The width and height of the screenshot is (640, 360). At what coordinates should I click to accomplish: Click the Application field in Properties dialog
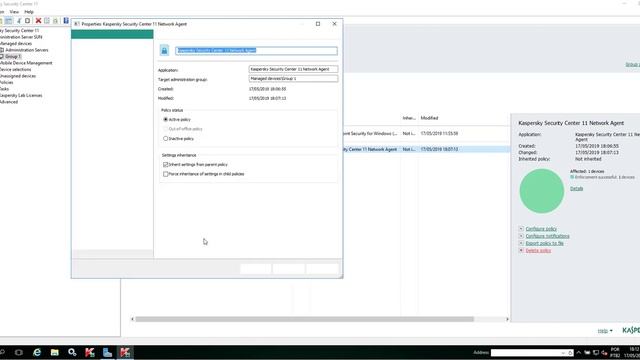[293, 69]
